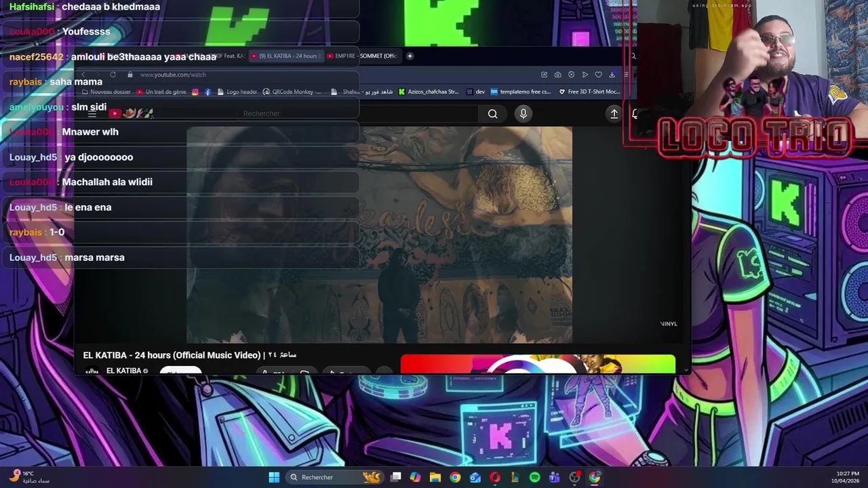Open weather widget showing 16°C
This screenshot has width=868, height=488.
pos(30,477)
